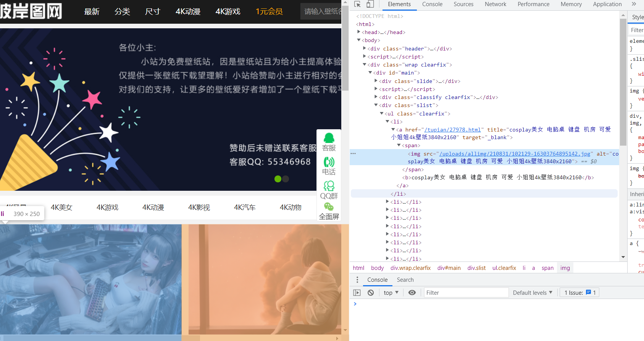Expand the div class slide node

click(x=376, y=81)
